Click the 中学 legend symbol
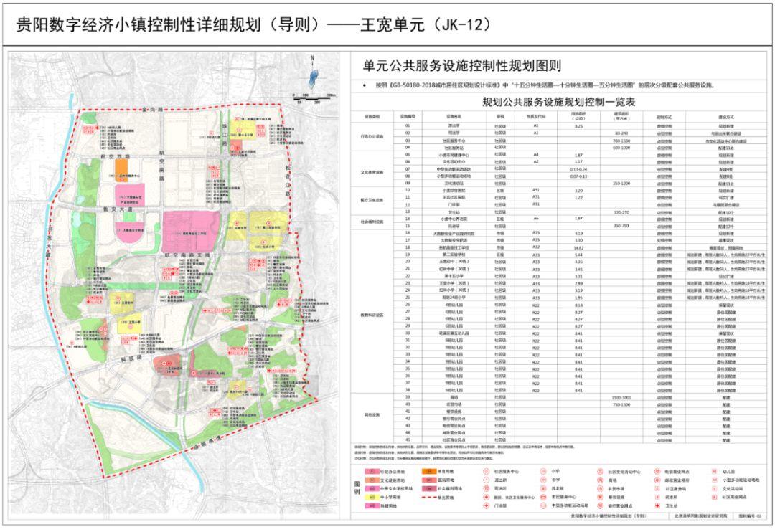Screen dimensions: 775x532 pos(543,480)
